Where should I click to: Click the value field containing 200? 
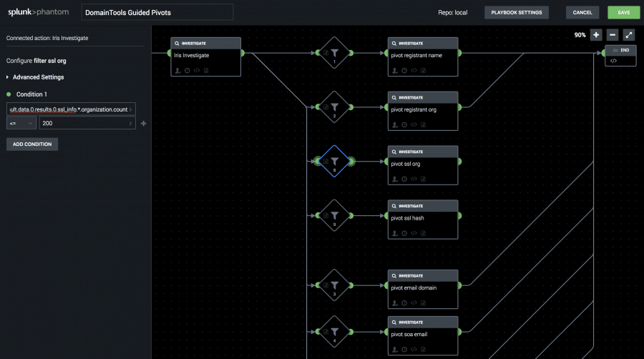click(x=87, y=123)
